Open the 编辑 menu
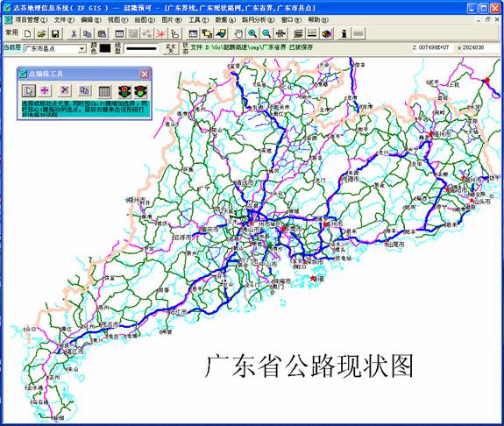 pyautogui.click(x=90, y=20)
